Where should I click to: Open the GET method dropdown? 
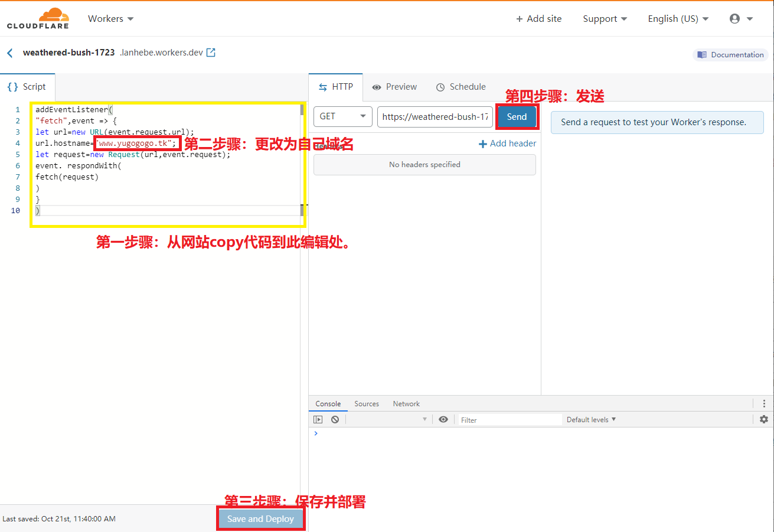[x=343, y=117]
